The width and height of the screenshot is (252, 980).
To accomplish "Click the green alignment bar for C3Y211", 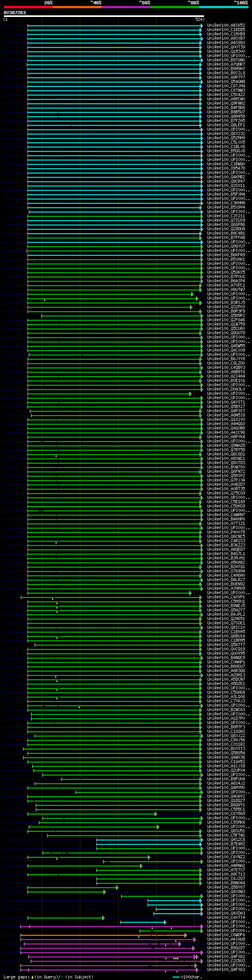I will 115,216.
